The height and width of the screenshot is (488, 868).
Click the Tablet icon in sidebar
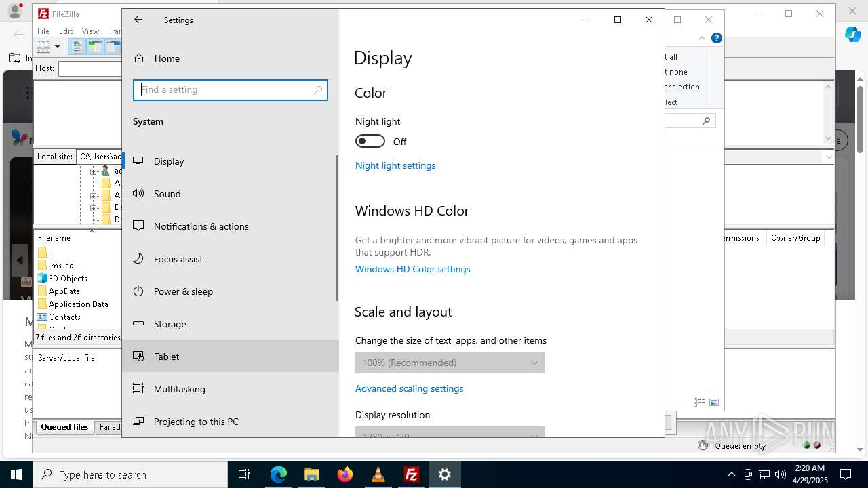point(138,357)
